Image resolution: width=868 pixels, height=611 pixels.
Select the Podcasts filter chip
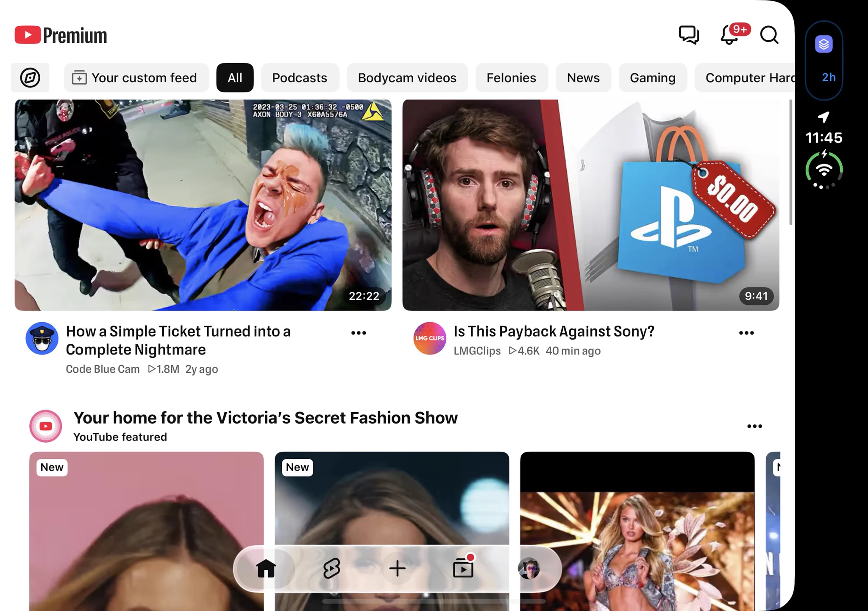coord(300,78)
